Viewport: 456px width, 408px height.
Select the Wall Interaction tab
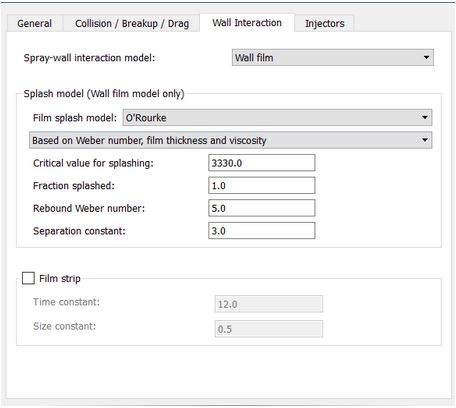coord(247,23)
